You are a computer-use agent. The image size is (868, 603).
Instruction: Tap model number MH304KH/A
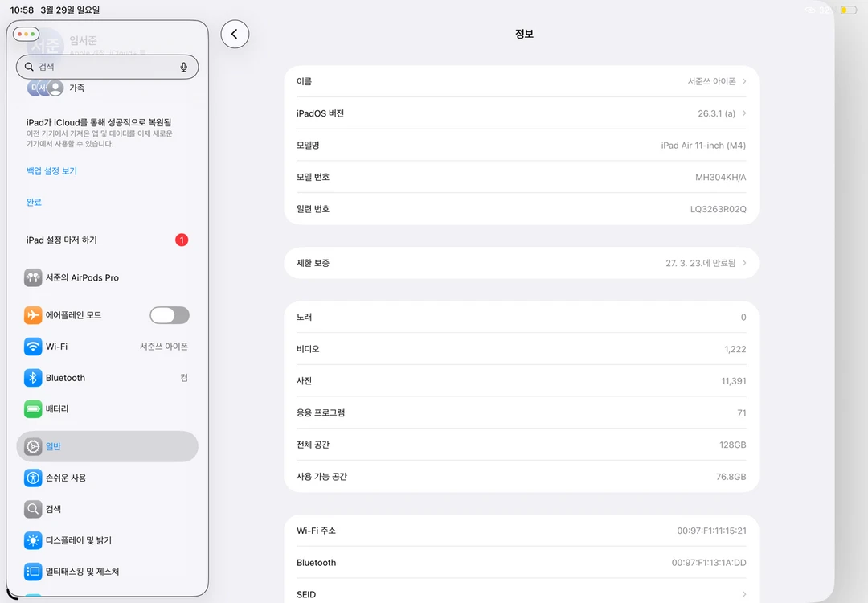coord(721,177)
